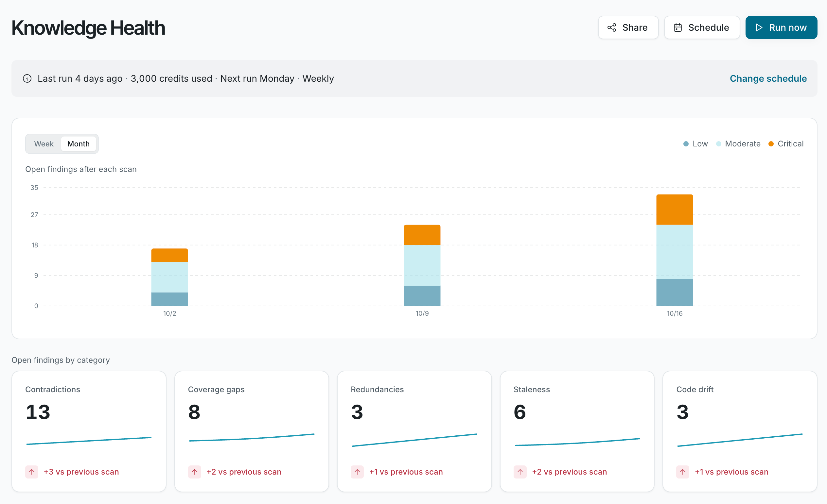827x504 pixels.
Task: Click the Code drift trend sparkline
Action: pyautogui.click(x=740, y=440)
